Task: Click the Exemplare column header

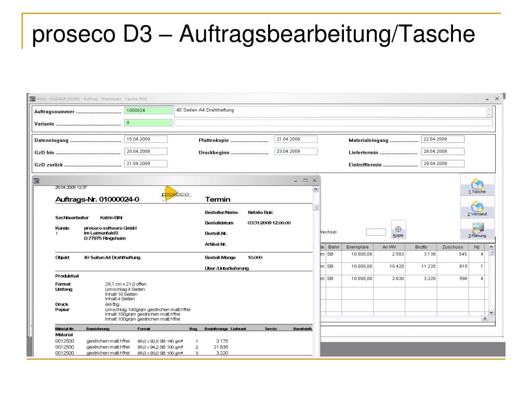Action: 357,247
